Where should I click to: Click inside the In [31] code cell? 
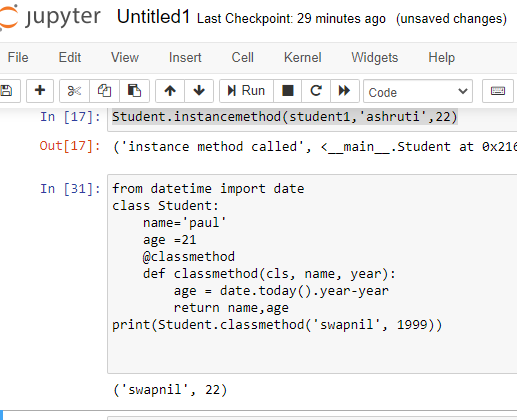pyautogui.click(x=312, y=274)
